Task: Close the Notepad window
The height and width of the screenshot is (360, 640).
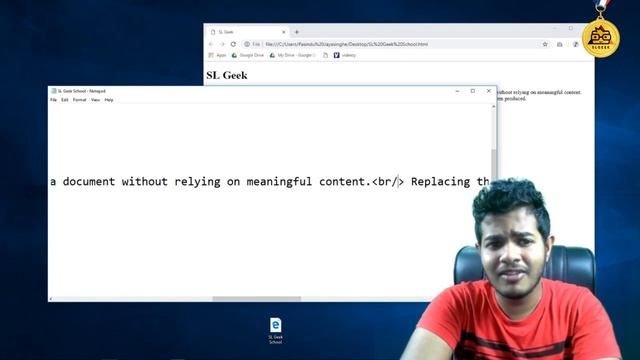Action: 489,91
